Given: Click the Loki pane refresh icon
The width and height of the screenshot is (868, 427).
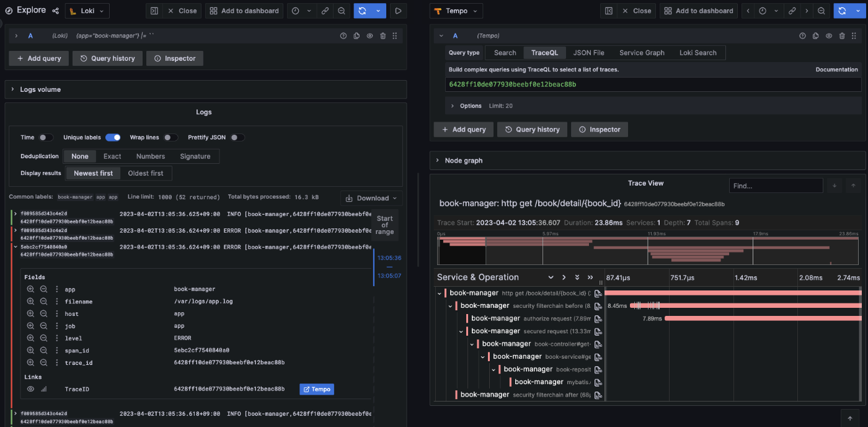Looking at the screenshot, I should 362,11.
